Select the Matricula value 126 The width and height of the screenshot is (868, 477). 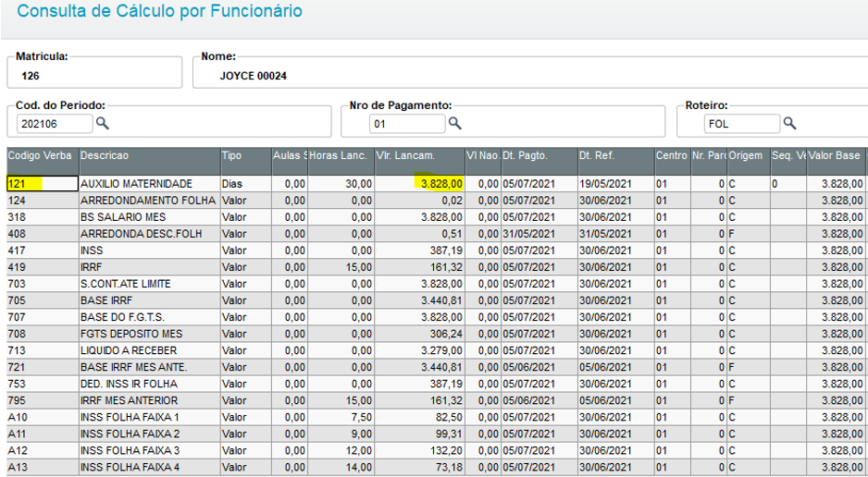coord(31,76)
